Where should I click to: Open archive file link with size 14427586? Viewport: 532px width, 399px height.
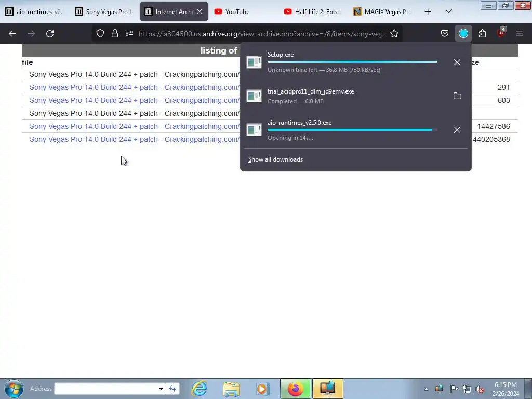(x=135, y=126)
